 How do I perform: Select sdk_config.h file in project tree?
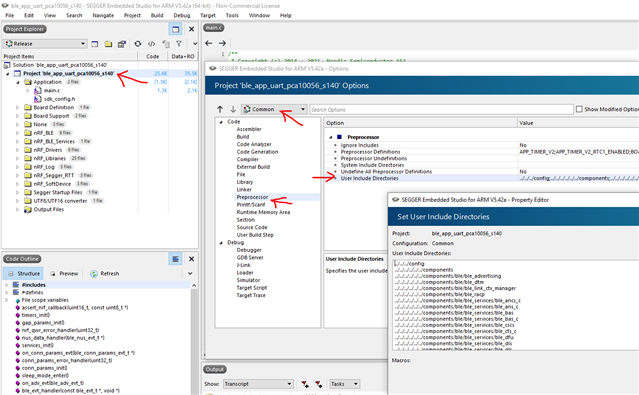(x=59, y=99)
